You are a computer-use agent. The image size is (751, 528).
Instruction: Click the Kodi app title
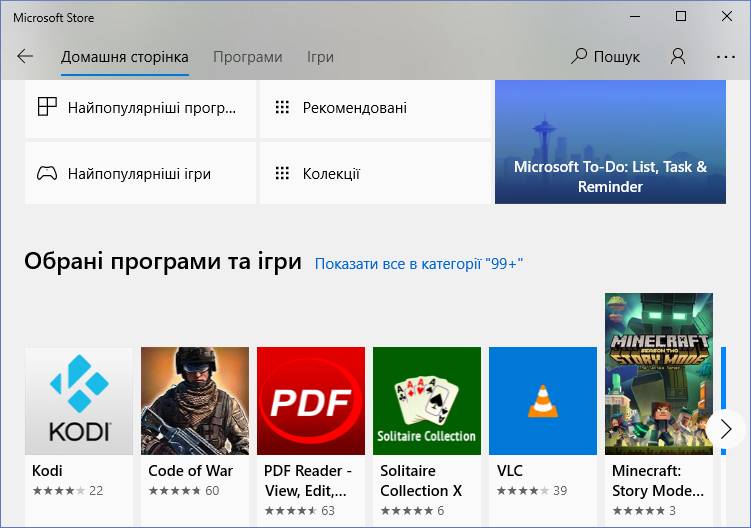[x=47, y=471]
